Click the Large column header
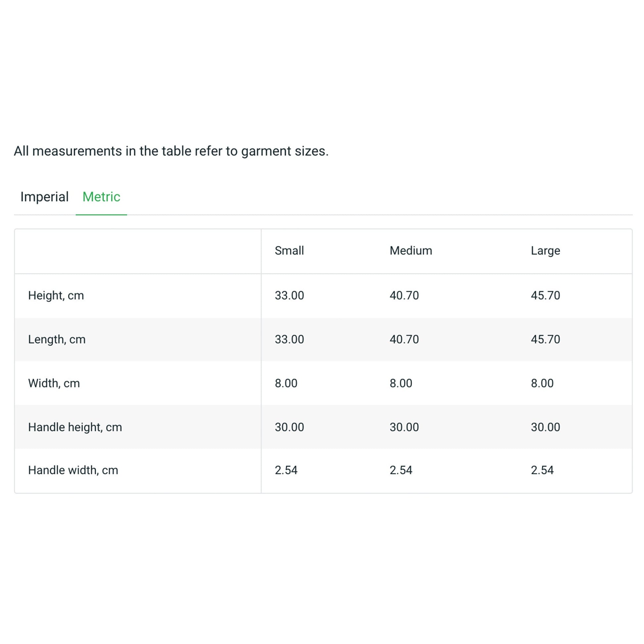This screenshot has width=644, height=644. (545, 251)
